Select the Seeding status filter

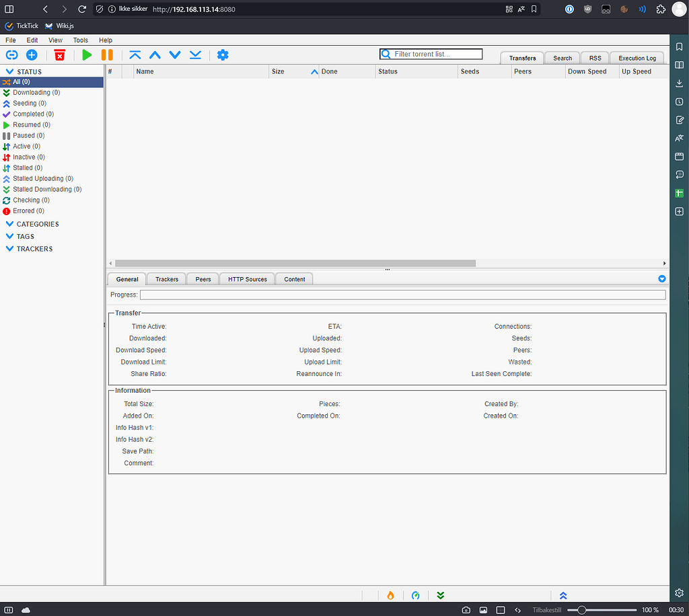[30, 103]
